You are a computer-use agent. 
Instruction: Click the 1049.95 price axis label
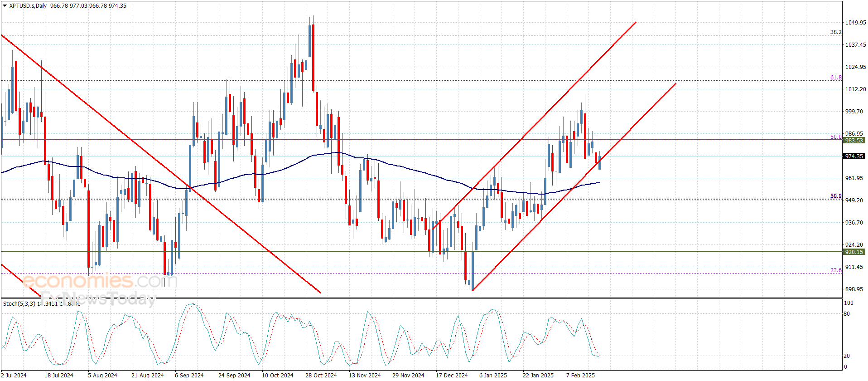click(855, 22)
